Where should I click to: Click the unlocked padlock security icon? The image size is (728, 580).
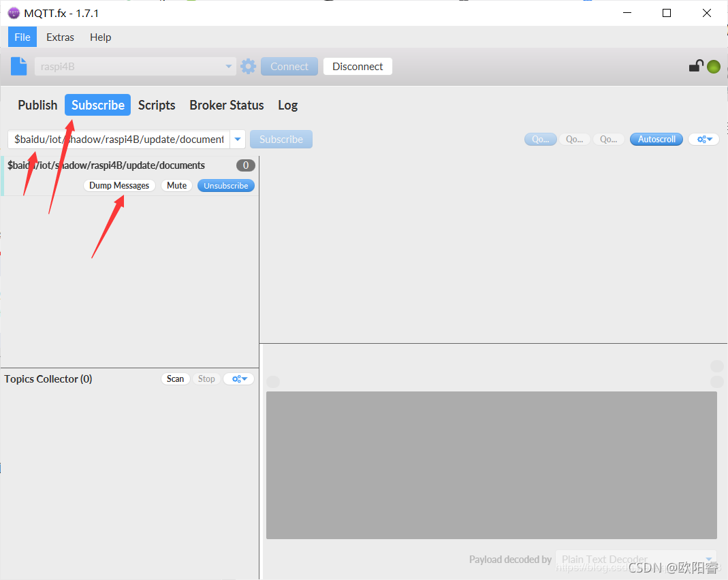[696, 66]
